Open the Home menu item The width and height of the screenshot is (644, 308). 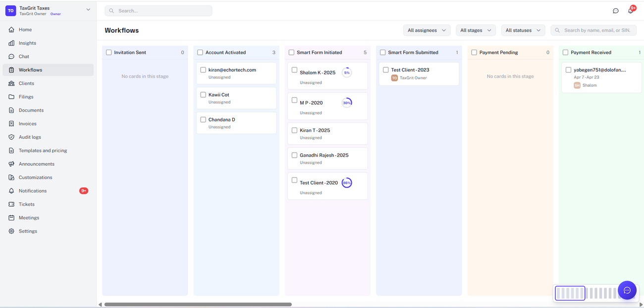48,30
